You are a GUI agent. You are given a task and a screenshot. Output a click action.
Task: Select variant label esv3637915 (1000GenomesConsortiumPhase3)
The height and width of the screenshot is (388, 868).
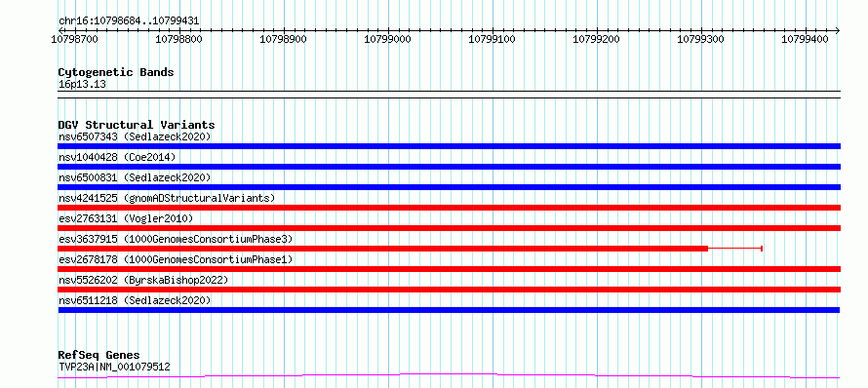(x=176, y=239)
